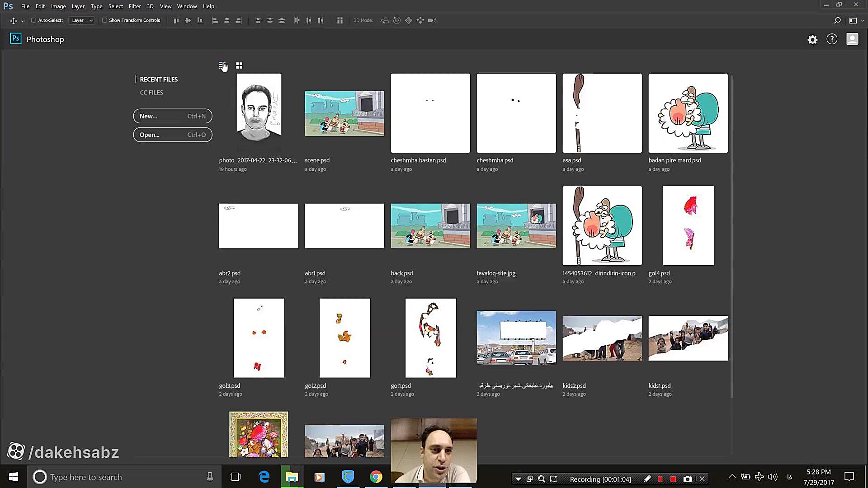This screenshot has height=488, width=868.
Task: Open the gol4.psd thumbnail
Action: (x=689, y=225)
